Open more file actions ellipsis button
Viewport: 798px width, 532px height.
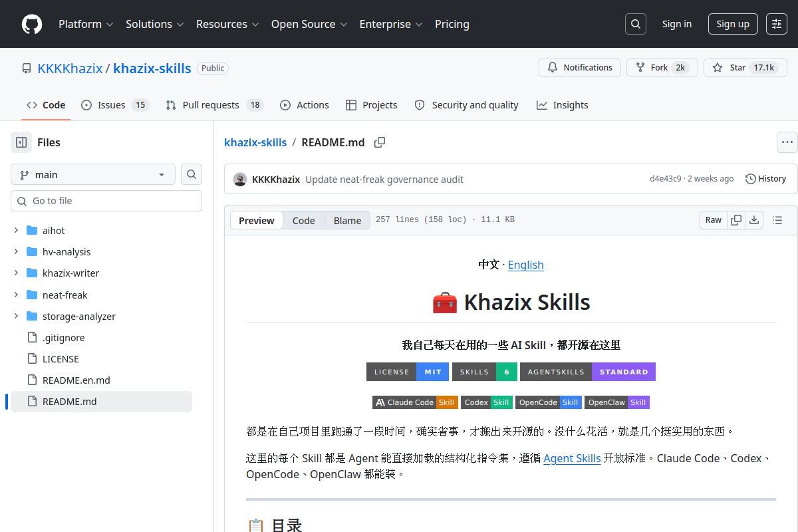(x=787, y=142)
